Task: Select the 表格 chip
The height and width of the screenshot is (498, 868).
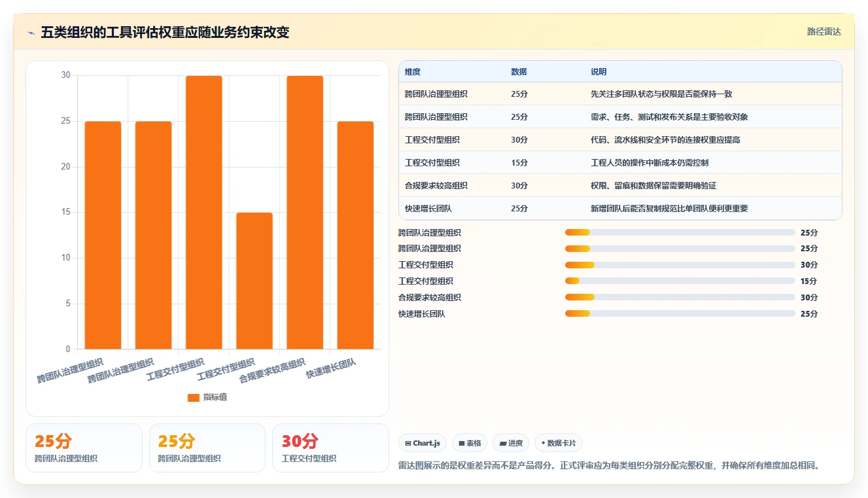Action: (470, 443)
